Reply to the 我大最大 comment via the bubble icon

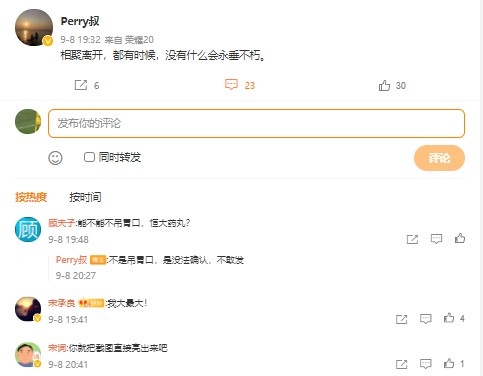[426, 319]
